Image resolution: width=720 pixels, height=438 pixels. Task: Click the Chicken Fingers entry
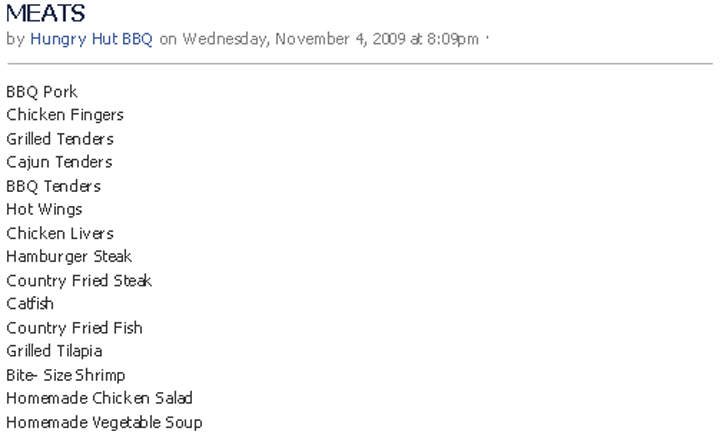tap(65, 115)
